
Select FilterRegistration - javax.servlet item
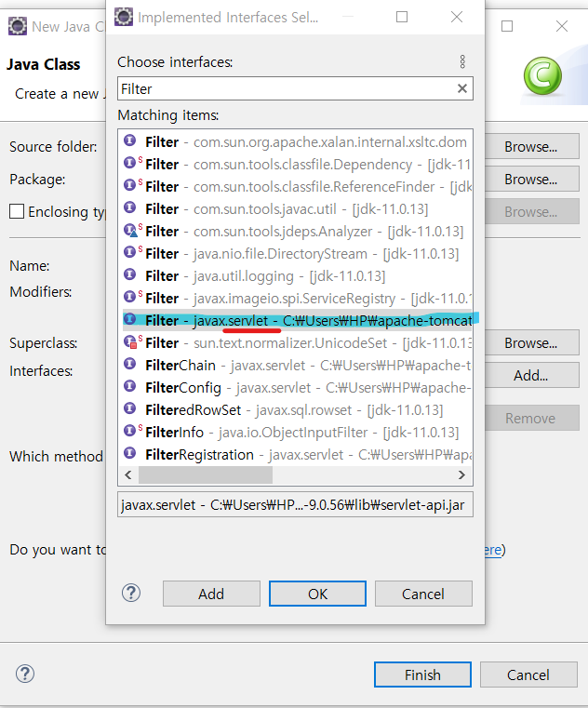tap(295, 454)
